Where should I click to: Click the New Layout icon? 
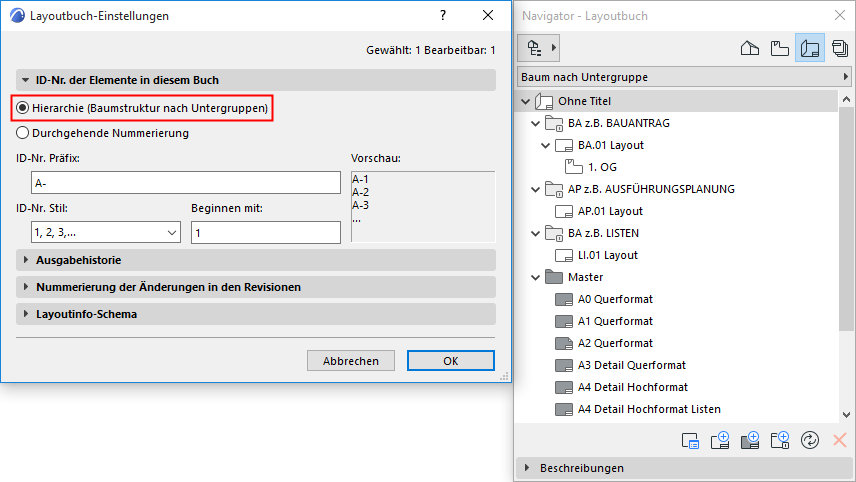pos(720,440)
